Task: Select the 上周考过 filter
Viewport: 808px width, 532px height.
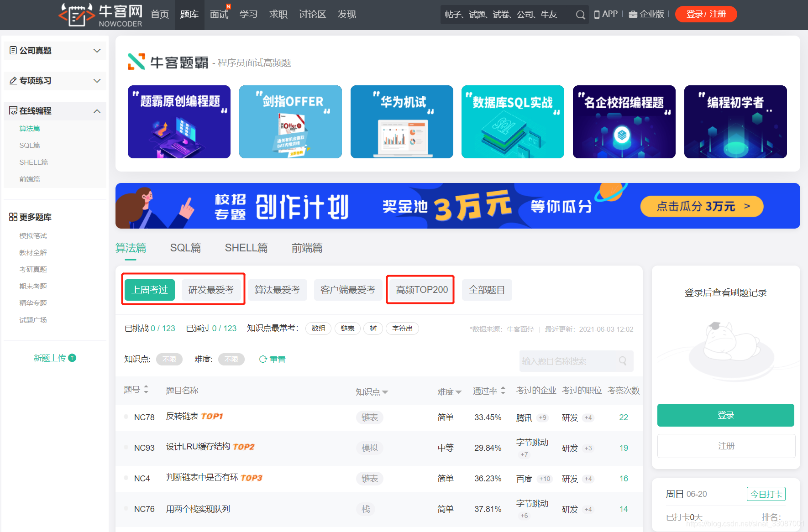Action: point(149,290)
